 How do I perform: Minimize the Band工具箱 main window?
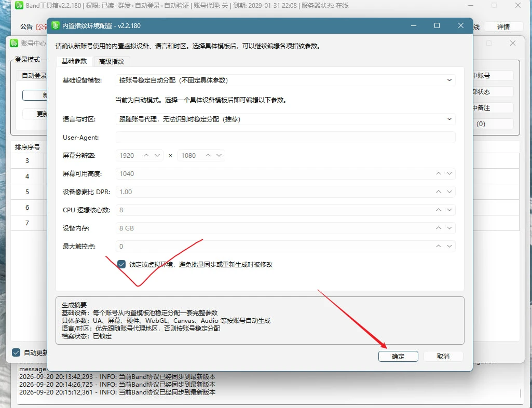[471, 5]
